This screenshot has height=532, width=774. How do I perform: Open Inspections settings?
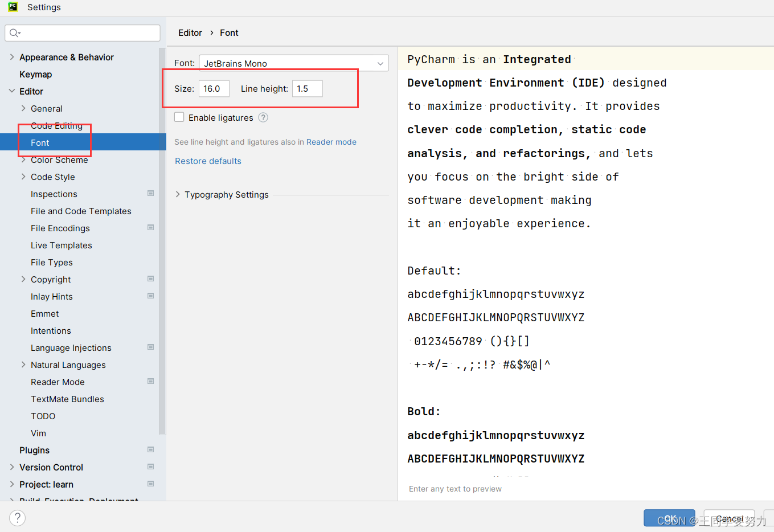54,194
